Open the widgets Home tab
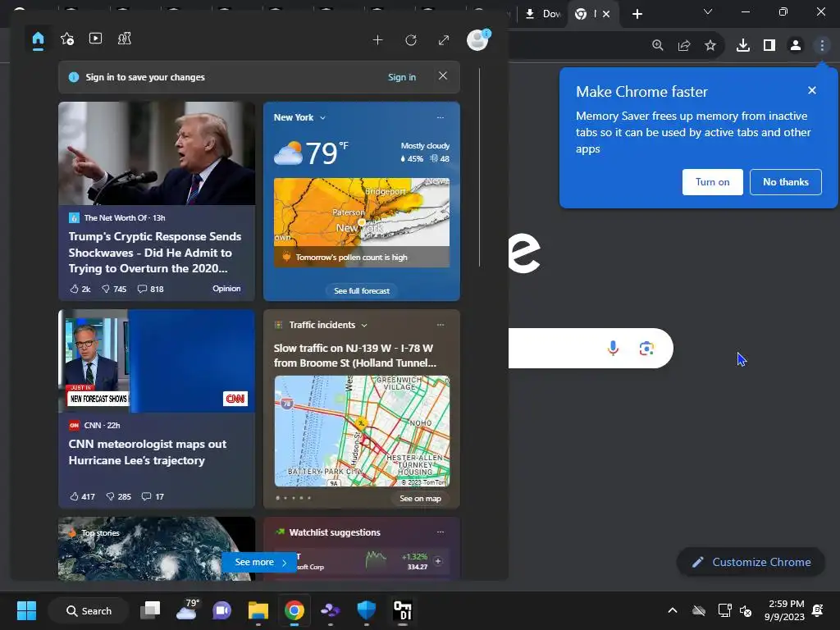 pyautogui.click(x=38, y=39)
